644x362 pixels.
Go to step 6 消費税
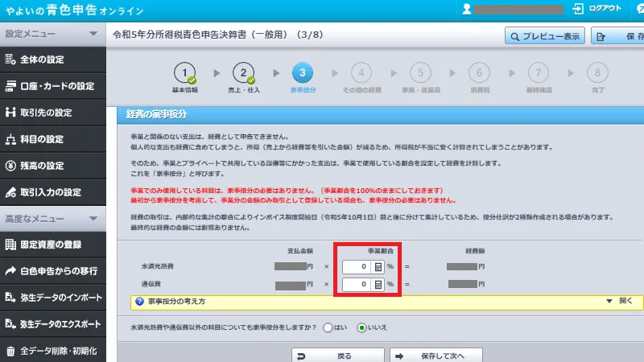tap(480, 77)
